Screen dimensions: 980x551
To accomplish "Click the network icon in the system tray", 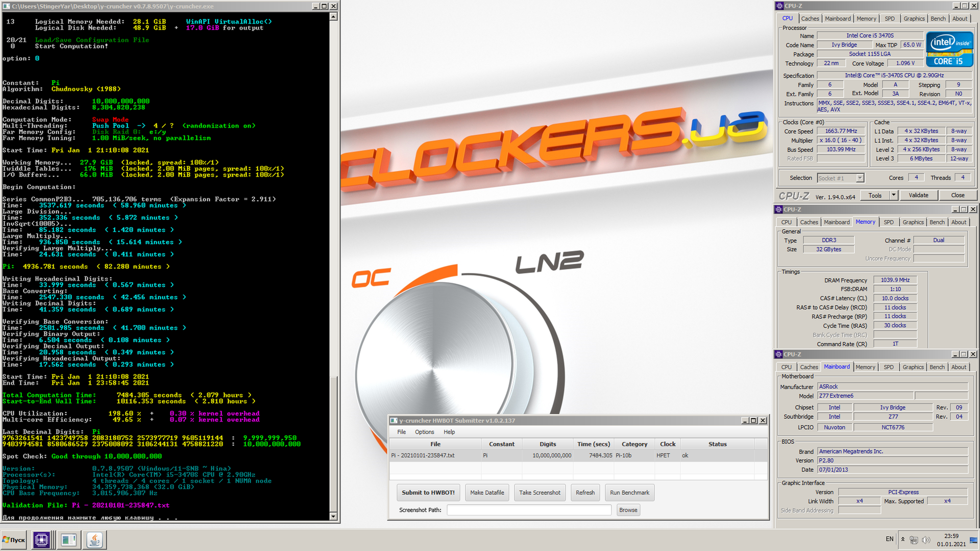I will [x=914, y=540].
